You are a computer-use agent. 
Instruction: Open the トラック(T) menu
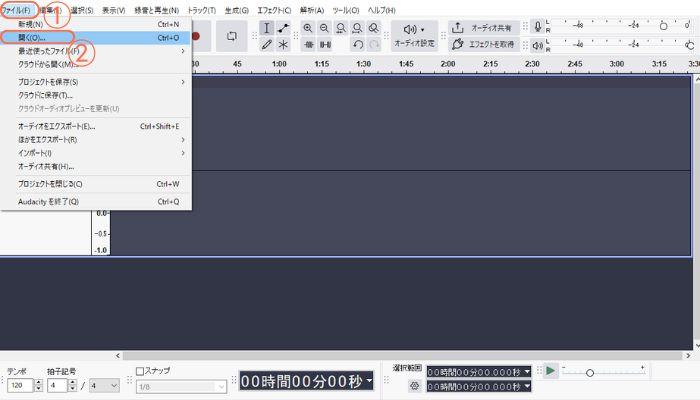(x=201, y=10)
